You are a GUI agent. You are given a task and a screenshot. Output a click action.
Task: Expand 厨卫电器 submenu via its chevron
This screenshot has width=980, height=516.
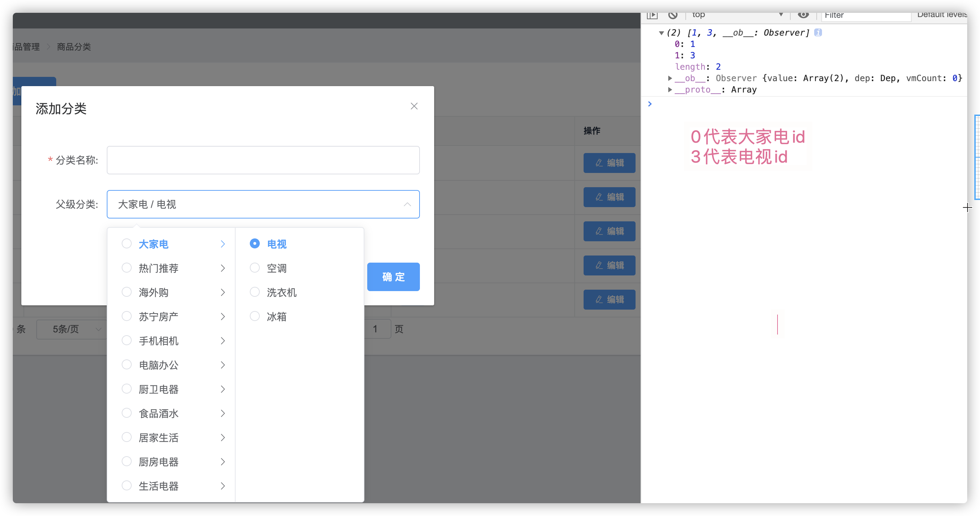click(223, 389)
